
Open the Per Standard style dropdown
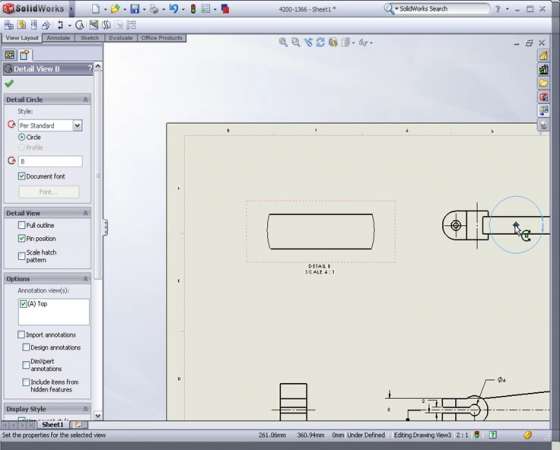(x=77, y=125)
